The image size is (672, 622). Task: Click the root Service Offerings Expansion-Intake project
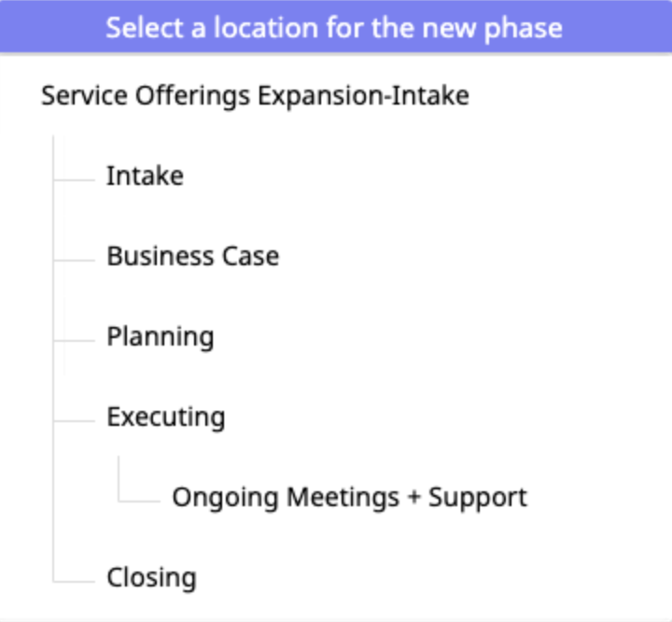coord(255,95)
